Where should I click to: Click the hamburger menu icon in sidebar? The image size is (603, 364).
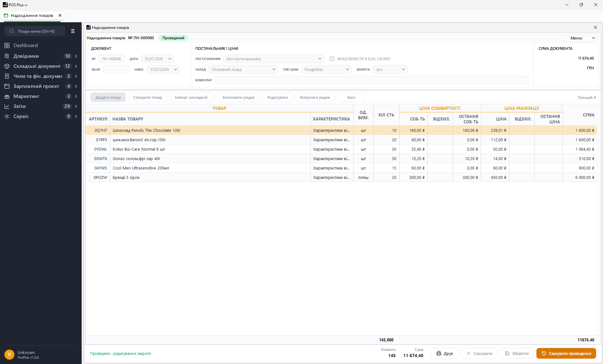click(x=73, y=31)
